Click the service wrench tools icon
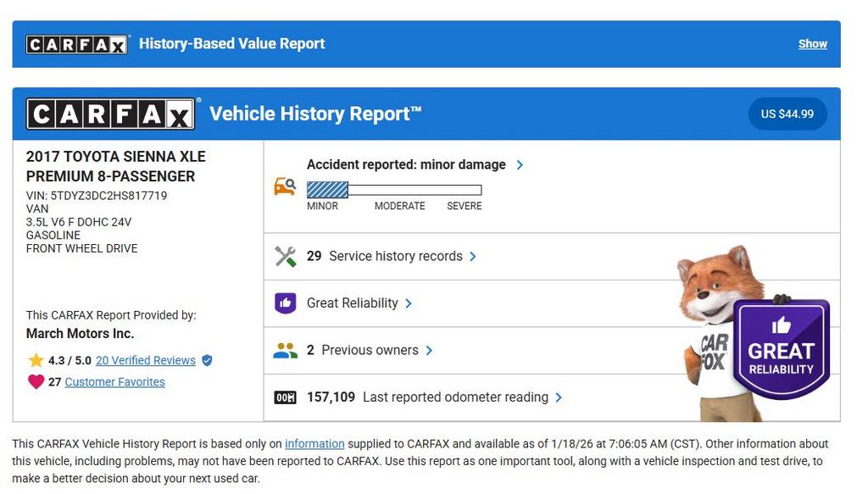This screenshot has width=868, height=494. tap(285, 256)
